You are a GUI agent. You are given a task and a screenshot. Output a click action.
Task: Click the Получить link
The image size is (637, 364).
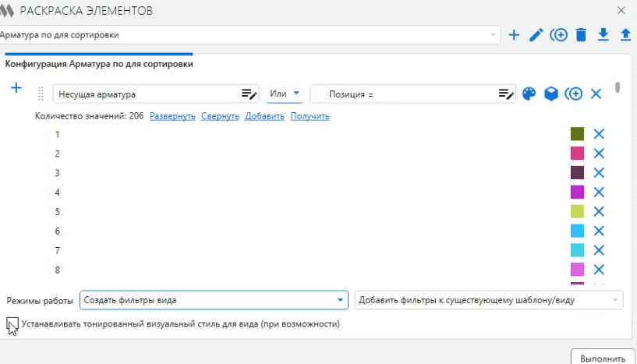(x=310, y=116)
